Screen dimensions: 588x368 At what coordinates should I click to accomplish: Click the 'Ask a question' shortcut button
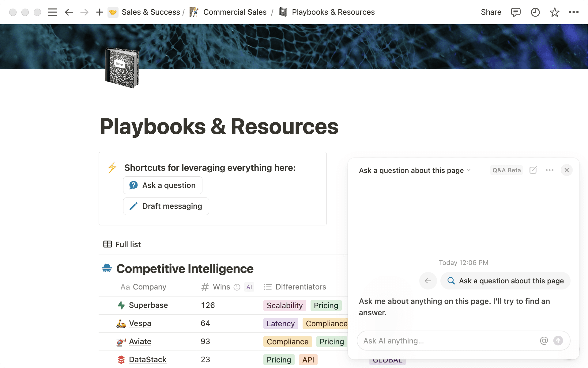(x=163, y=185)
